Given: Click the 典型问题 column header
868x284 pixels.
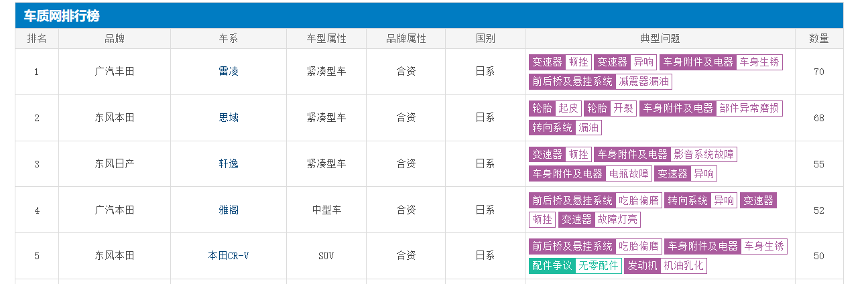Looking at the screenshot, I should point(660,39).
